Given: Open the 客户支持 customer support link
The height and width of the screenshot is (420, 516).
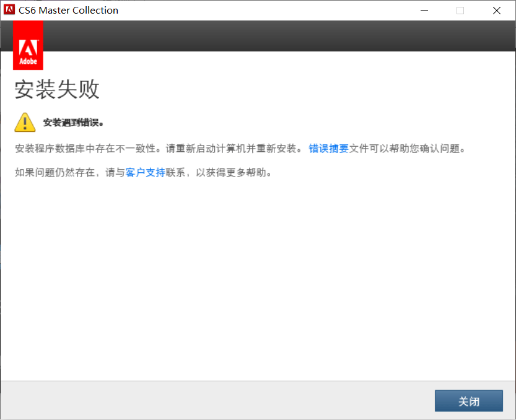Looking at the screenshot, I should (144, 172).
